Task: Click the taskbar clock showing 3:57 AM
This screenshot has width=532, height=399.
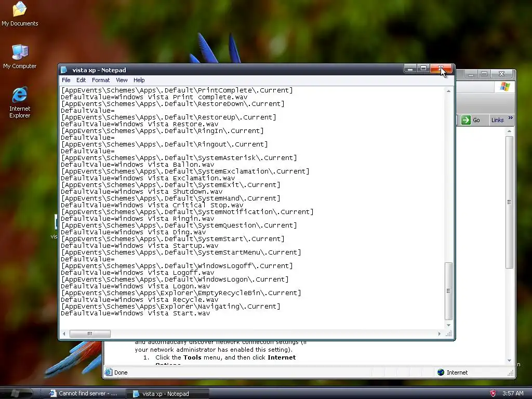Action: point(513,393)
